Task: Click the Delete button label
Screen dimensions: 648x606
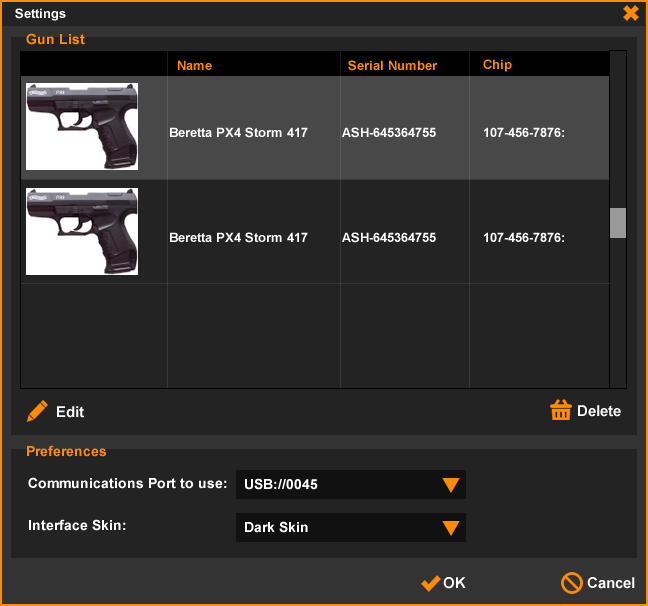Action: (x=599, y=411)
